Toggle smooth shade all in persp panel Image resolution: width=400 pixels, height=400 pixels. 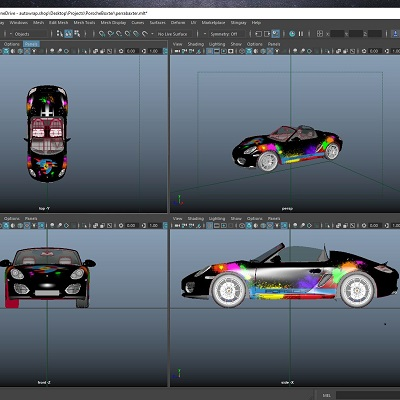(249, 51)
